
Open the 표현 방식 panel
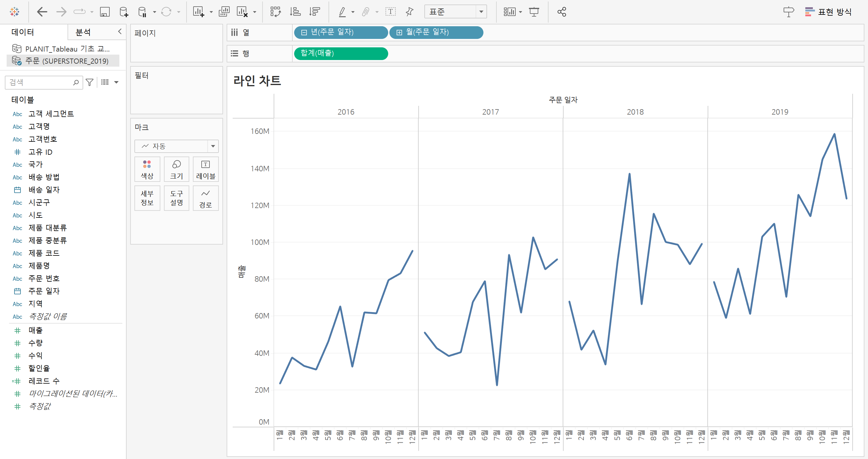[828, 12]
